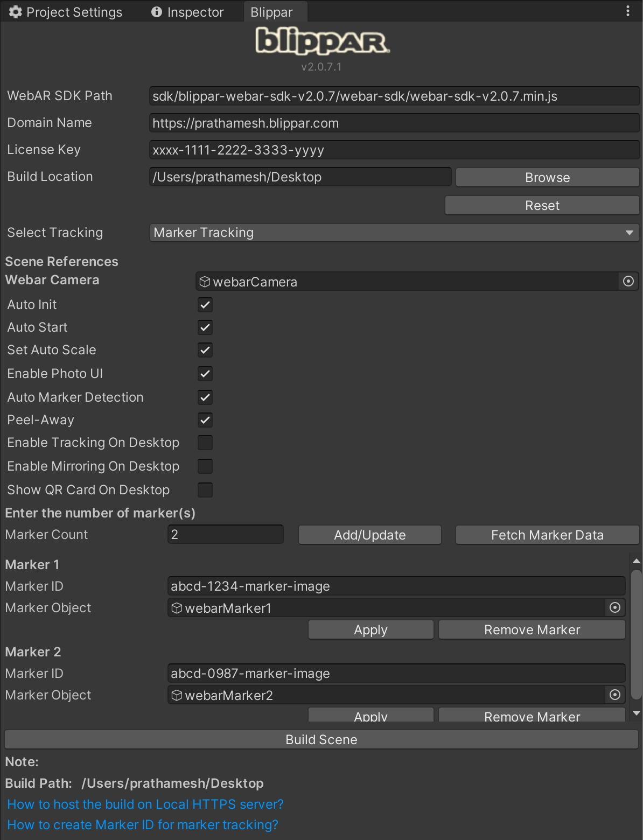Click the three-dot panel options menu
The width and height of the screenshot is (643, 840).
(628, 11)
